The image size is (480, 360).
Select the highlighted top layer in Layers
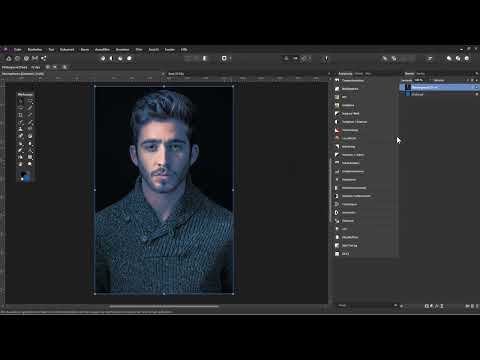click(x=439, y=87)
